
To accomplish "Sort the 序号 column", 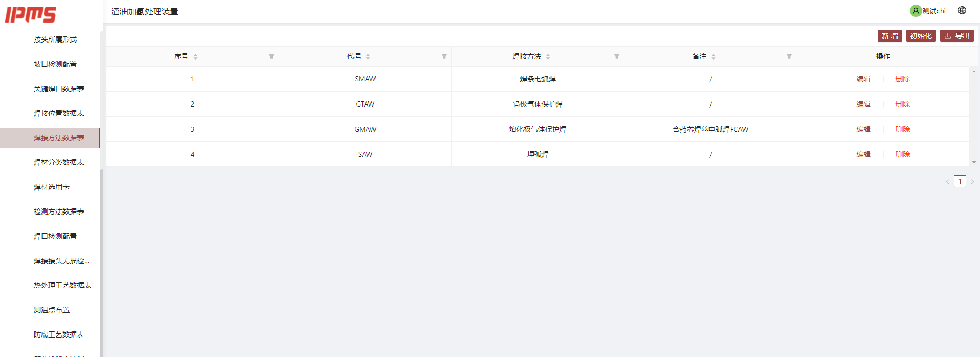I will coord(195,57).
